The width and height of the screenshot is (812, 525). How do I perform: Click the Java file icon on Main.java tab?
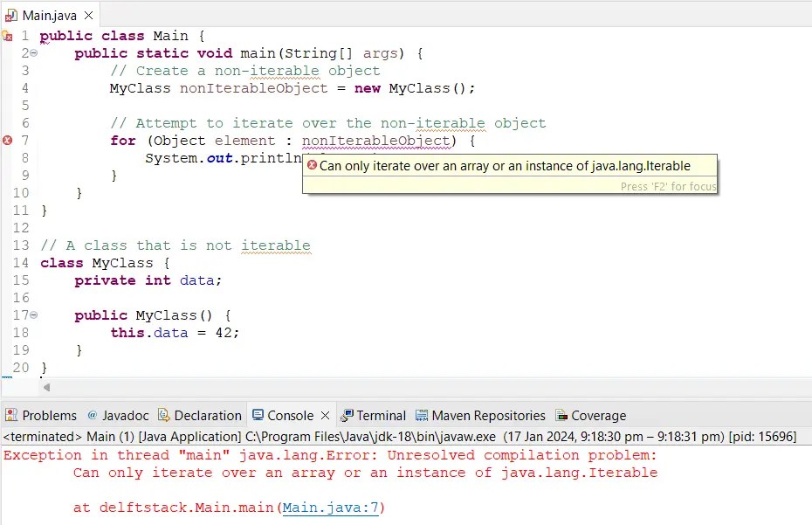click(x=10, y=14)
